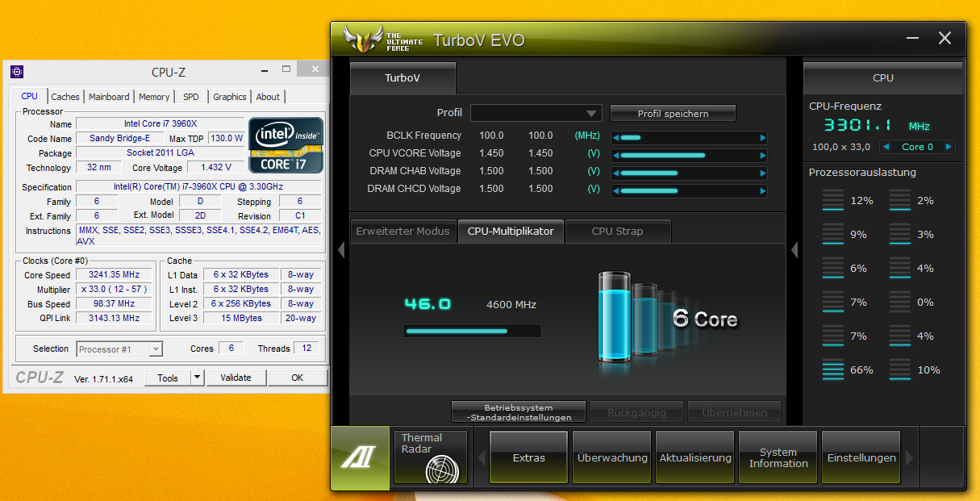
Task: Collapse the TurboV panel using the left-side arrow
Action: [x=340, y=250]
